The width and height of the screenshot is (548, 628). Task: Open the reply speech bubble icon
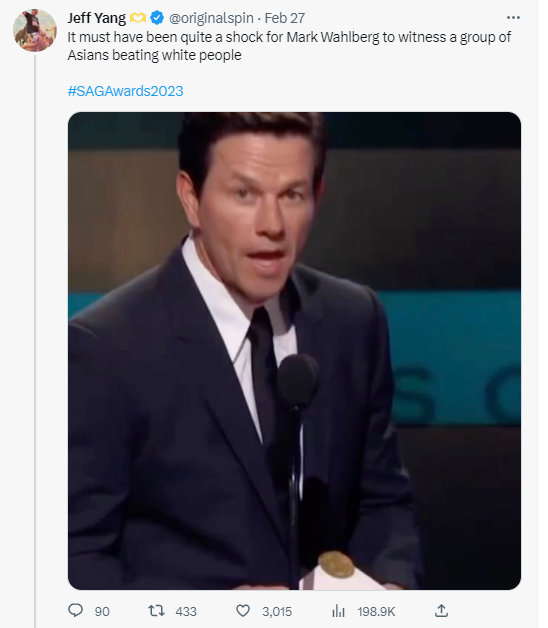75,611
